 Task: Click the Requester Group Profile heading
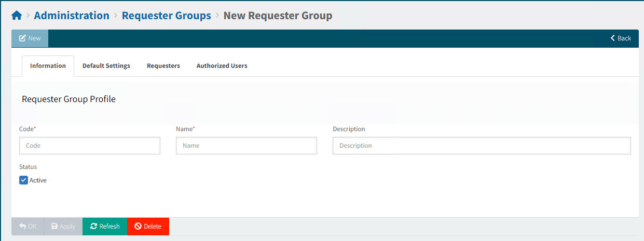[x=68, y=99]
